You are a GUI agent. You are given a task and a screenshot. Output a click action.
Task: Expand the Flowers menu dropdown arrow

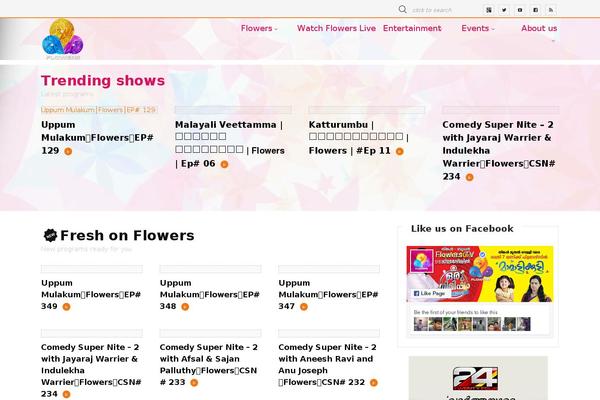276,29
